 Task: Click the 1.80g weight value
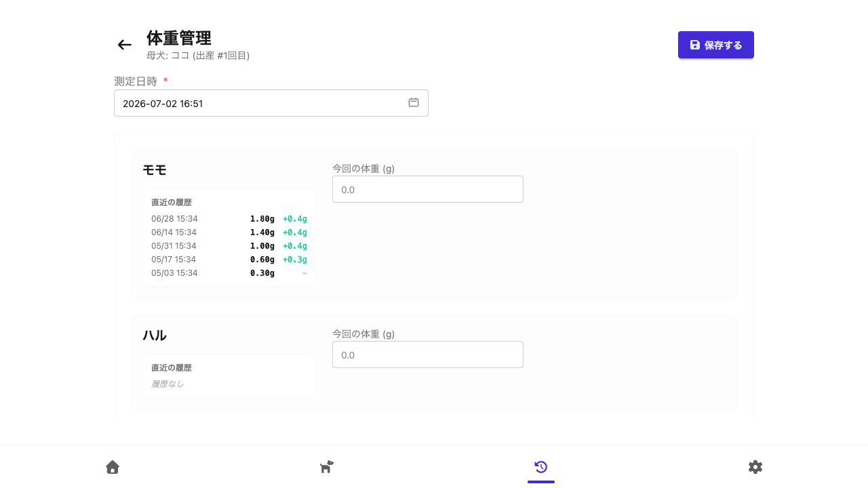262,219
